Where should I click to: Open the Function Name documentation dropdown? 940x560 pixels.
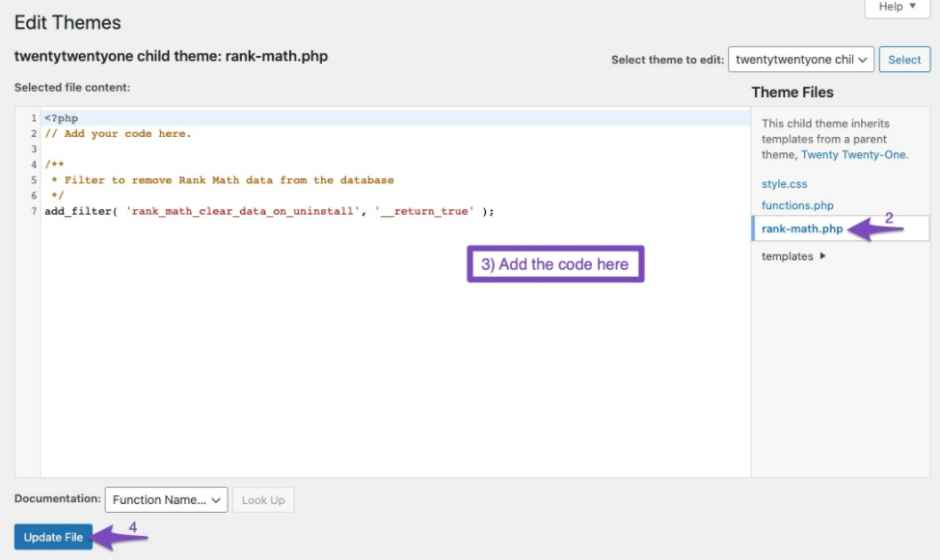point(166,499)
